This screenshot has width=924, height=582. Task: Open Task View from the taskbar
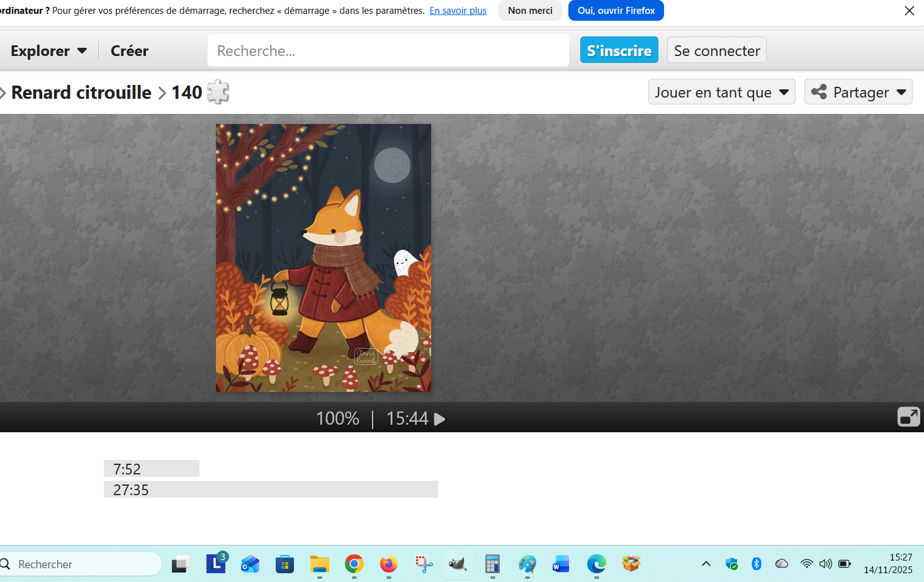point(181,564)
